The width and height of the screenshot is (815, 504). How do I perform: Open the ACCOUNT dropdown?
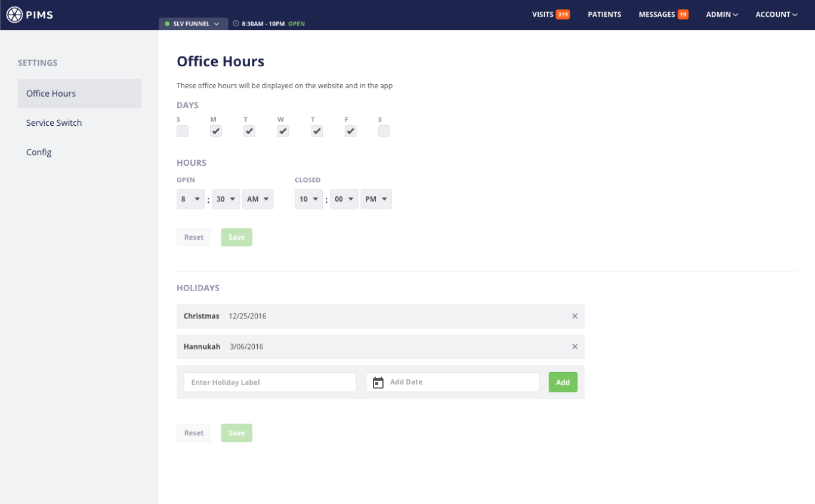click(776, 14)
